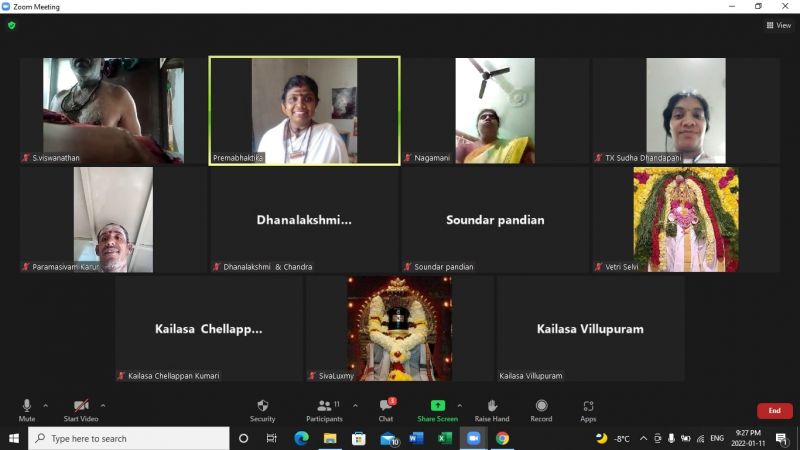The height and width of the screenshot is (450, 800).
Task: Expand audio options arrow beside Mute
Action: point(46,406)
